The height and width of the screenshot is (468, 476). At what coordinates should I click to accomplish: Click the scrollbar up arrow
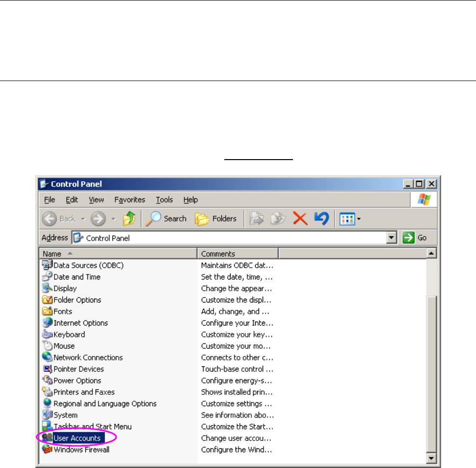pos(431,253)
